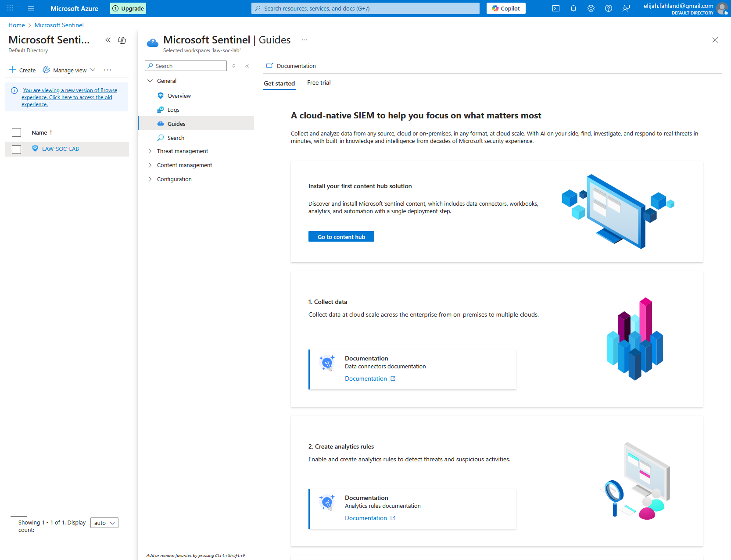Click the Copilot icon beside pane title
The image size is (731, 560).
(x=122, y=40)
